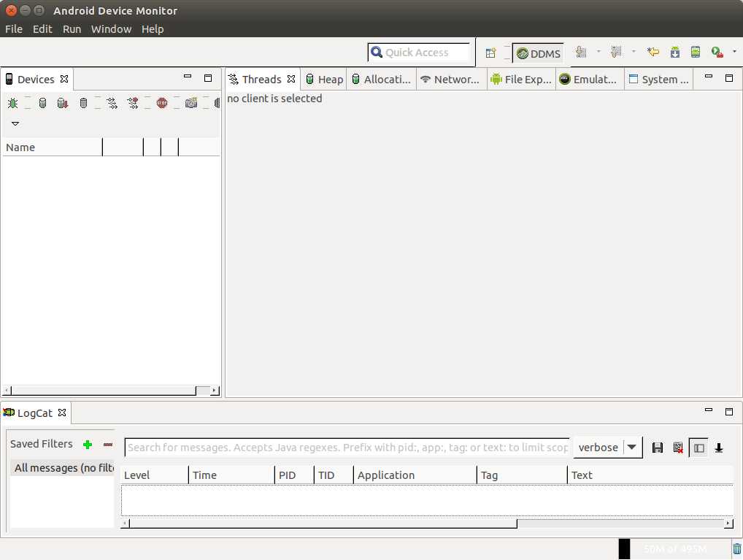
Task: Switch to the System Information tab
Action: [658, 79]
